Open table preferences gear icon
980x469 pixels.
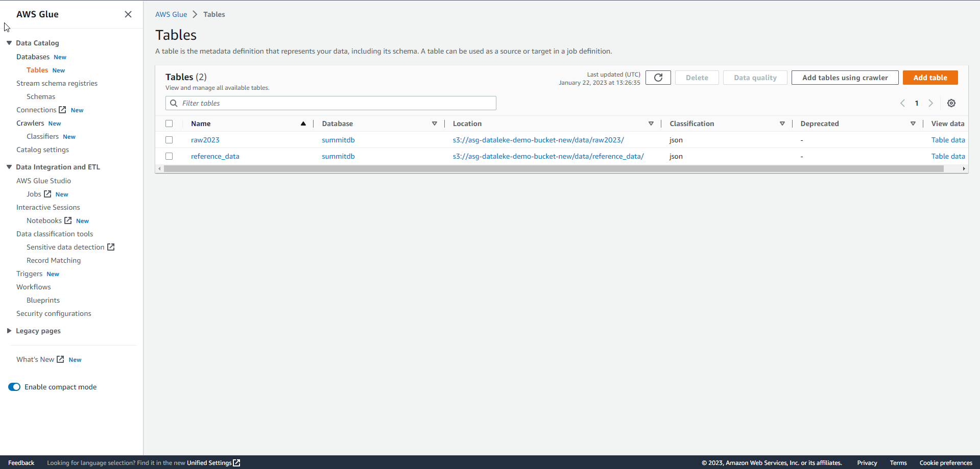coord(951,103)
